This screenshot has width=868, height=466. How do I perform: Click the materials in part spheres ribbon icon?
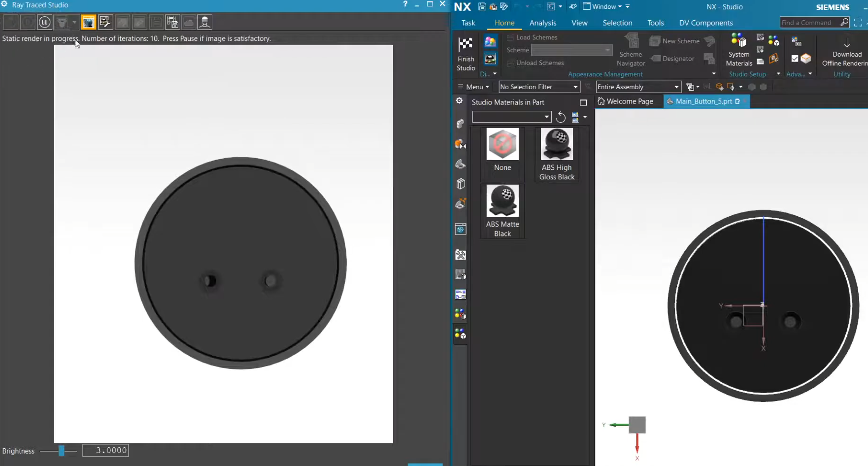pyautogui.click(x=774, y=41)
